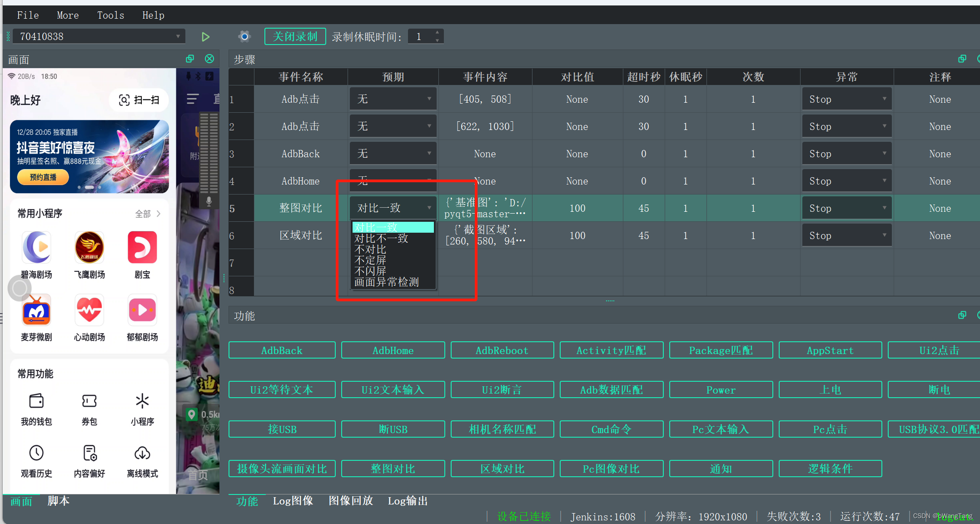Open the Stop exception dropdown in row 1

point(846,99)
